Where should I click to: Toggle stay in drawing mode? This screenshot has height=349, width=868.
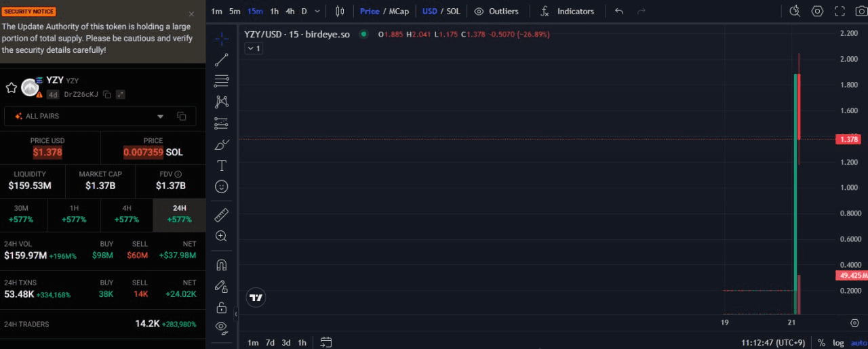(x=221, y=286)
